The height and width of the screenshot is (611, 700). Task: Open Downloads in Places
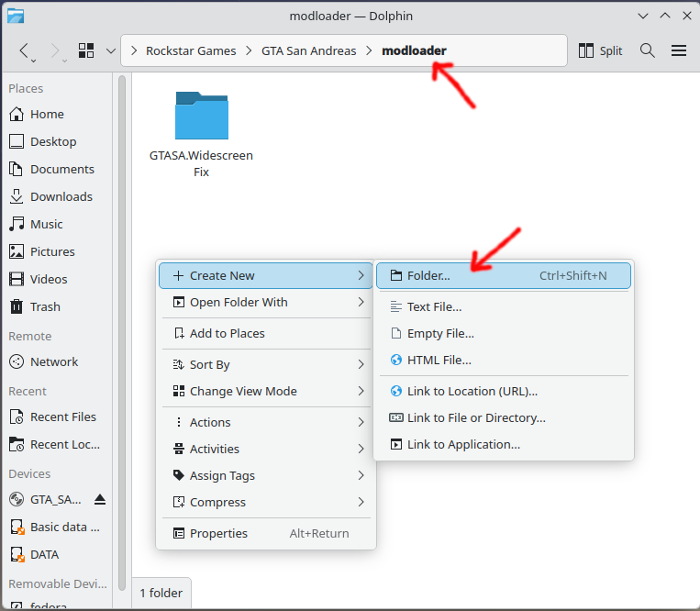coord(57,197)
